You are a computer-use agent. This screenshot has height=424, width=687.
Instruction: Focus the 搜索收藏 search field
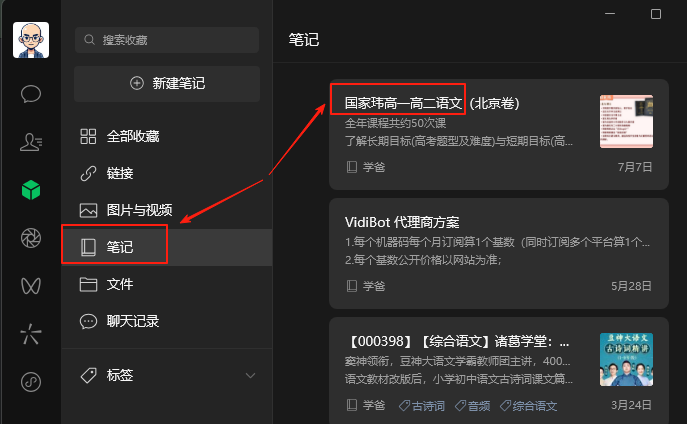(x=167, y=40)
